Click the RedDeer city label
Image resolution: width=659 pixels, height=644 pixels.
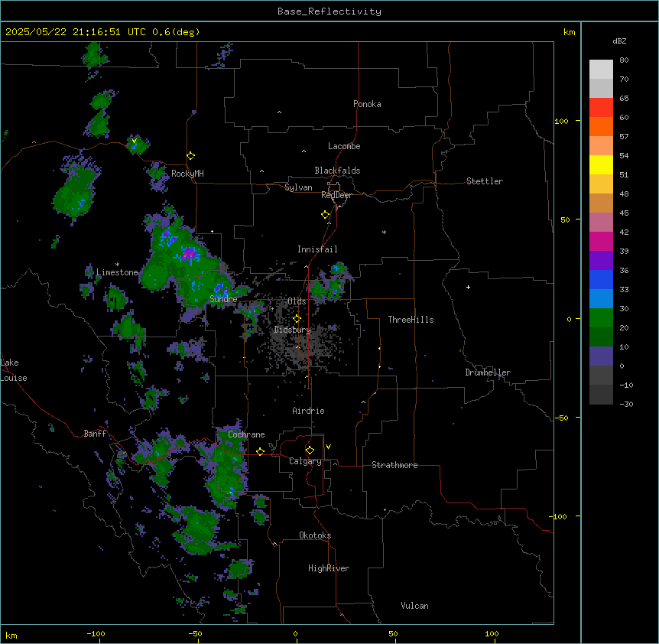(336, 195)
